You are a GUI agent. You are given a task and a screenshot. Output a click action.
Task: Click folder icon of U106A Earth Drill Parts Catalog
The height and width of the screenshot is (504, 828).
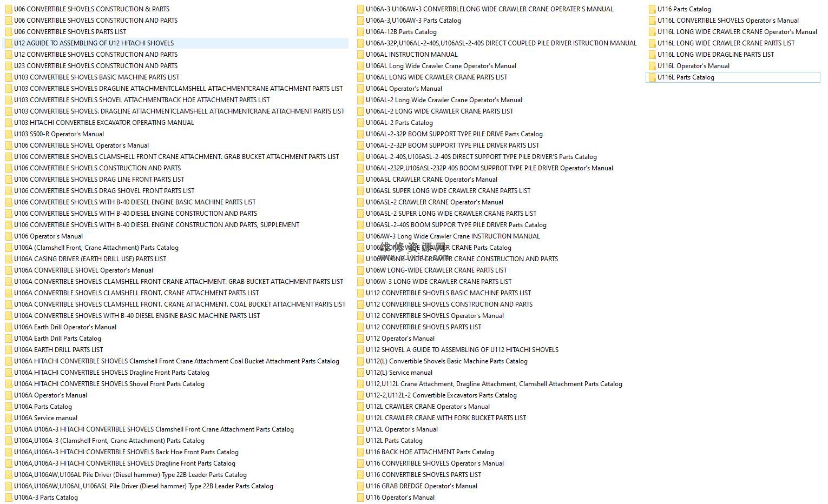pos(8,339)
